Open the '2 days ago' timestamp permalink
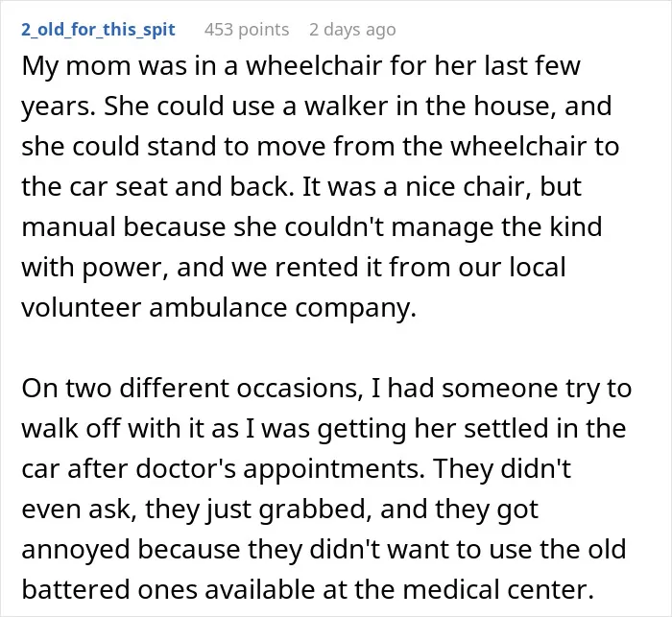 point(352,30)
